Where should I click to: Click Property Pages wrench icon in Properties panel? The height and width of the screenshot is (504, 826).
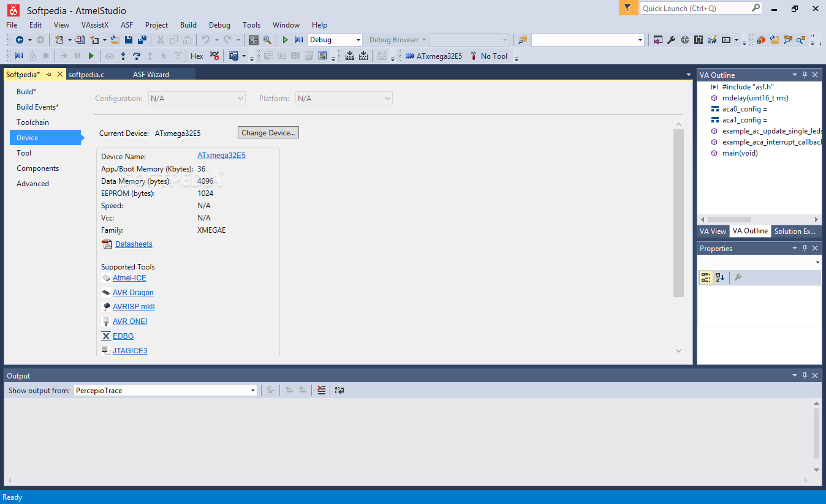pyautogui.click(x=738, y=277)
